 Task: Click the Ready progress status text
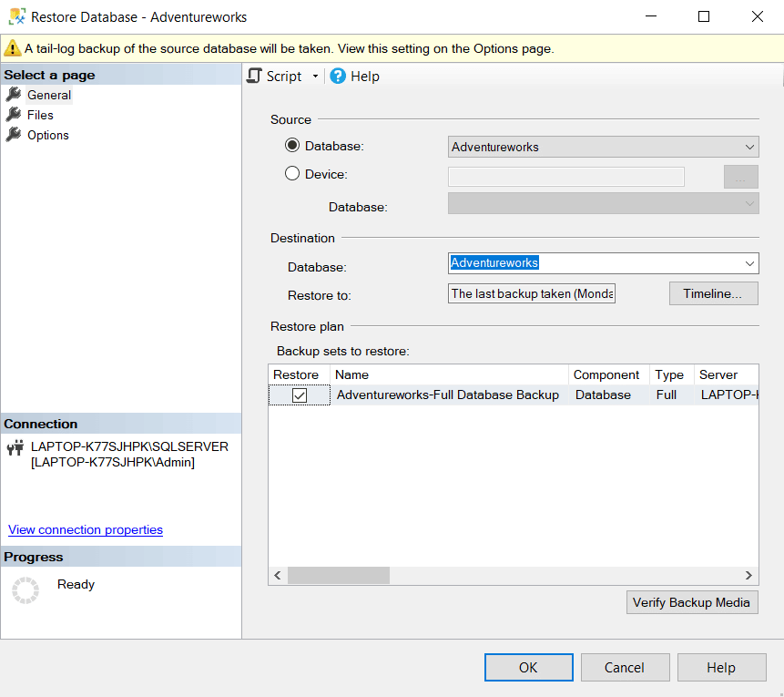[76, 584]
